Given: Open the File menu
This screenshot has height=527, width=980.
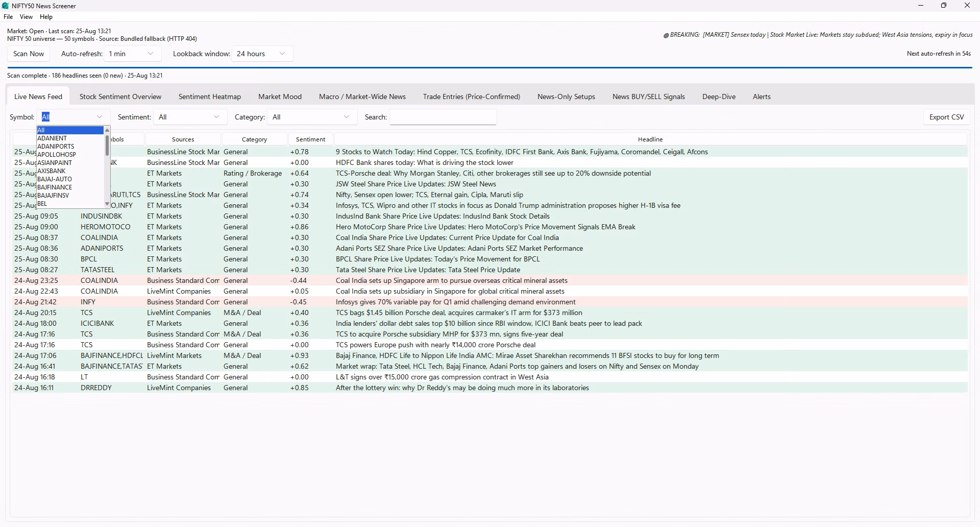Looking at the screenshot, I should tap(8, 17).
